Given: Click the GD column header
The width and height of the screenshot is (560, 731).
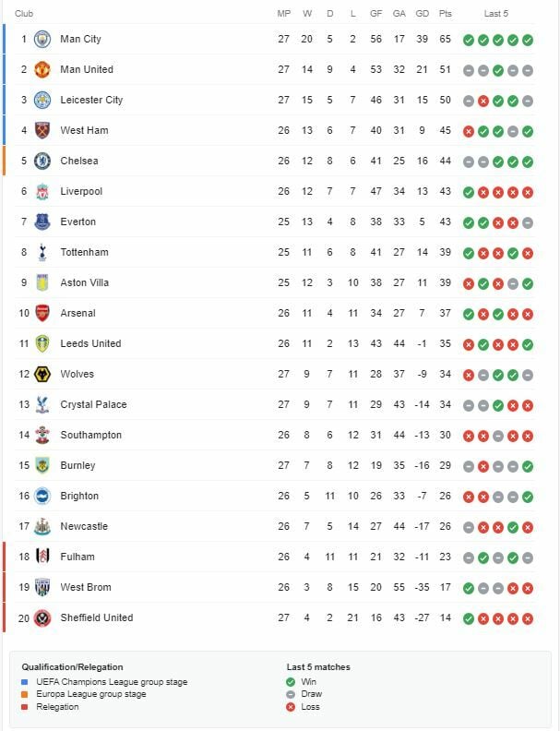Looking at the screenshot, I should point(423,14).
